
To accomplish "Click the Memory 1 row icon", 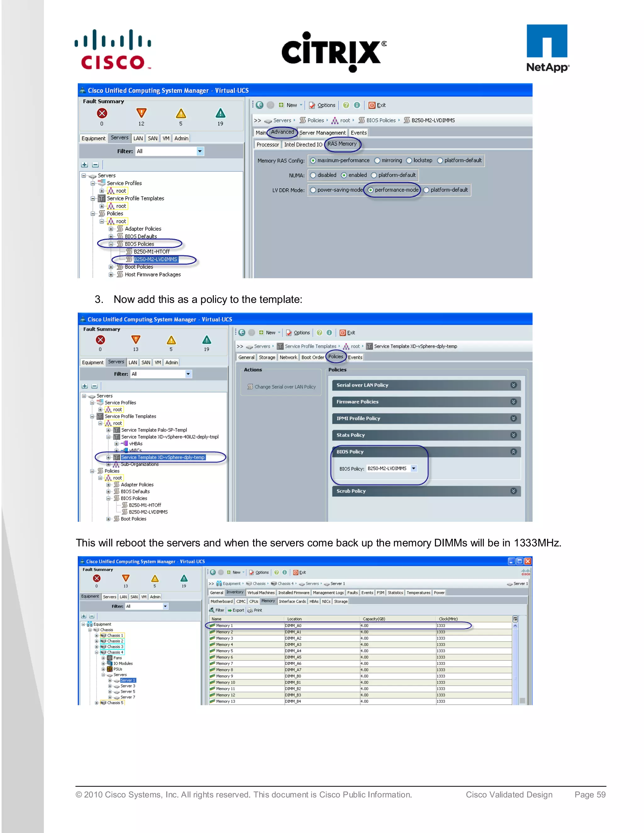I will pyautogui.click(x=213, y=626).
